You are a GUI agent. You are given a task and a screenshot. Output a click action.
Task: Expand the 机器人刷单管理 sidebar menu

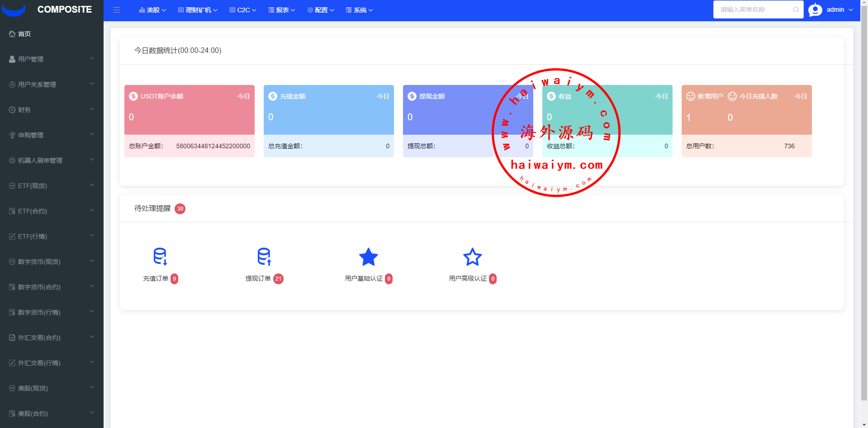click(x=52, y=160)
